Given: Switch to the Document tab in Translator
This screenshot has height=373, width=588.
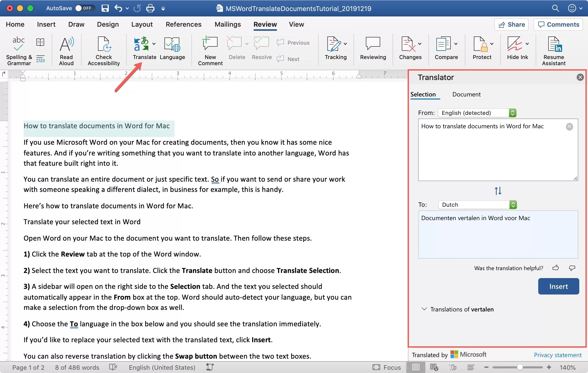Looking at the screenshot, I should coord(466,94).
